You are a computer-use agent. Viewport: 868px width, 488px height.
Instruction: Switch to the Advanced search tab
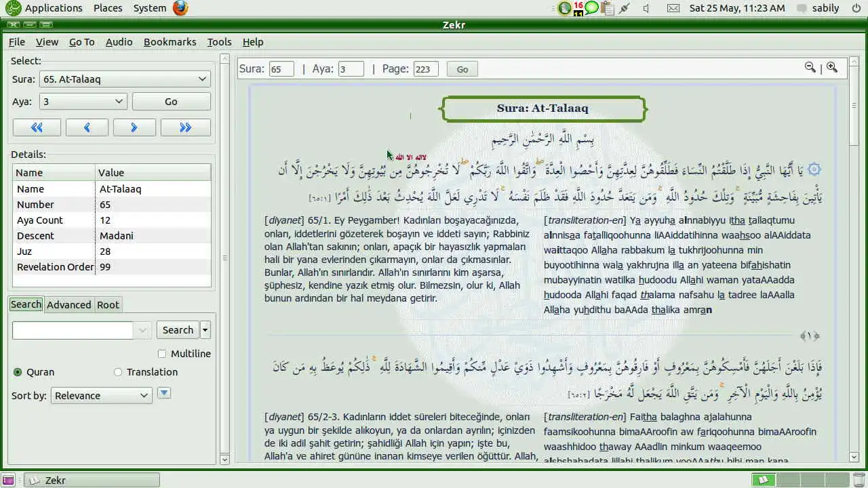pyautogui.click(x=68, y=305)
